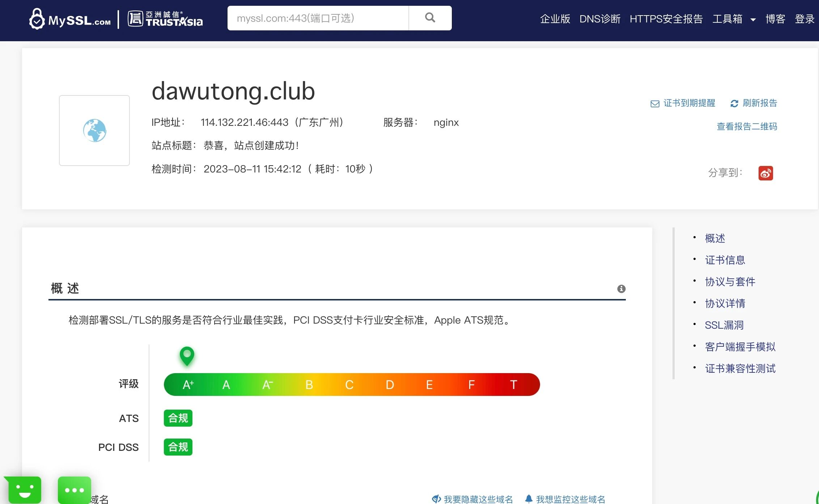Share report via Weibo icon
The height and width of the screenshot is (504, 819).
[x=765, y=173]
